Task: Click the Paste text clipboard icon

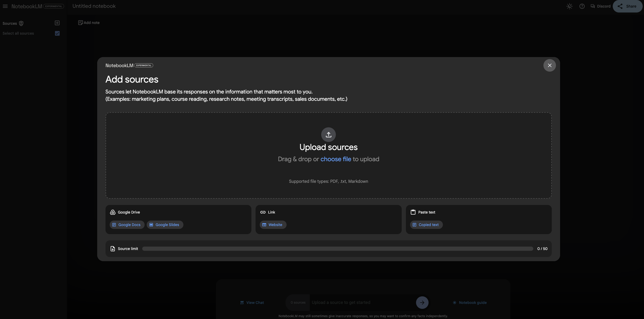Action: (x=413, y=212)
